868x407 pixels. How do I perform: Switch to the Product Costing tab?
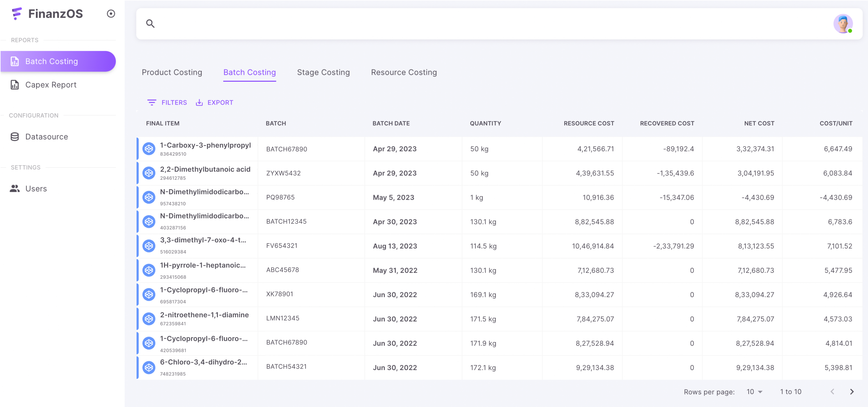tap(172, 73)
